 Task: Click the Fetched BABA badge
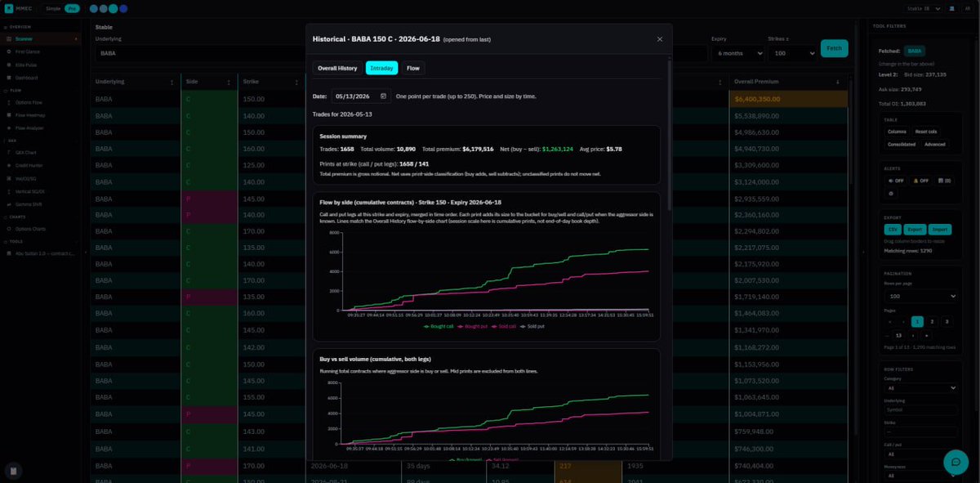[x=915, y=51]
